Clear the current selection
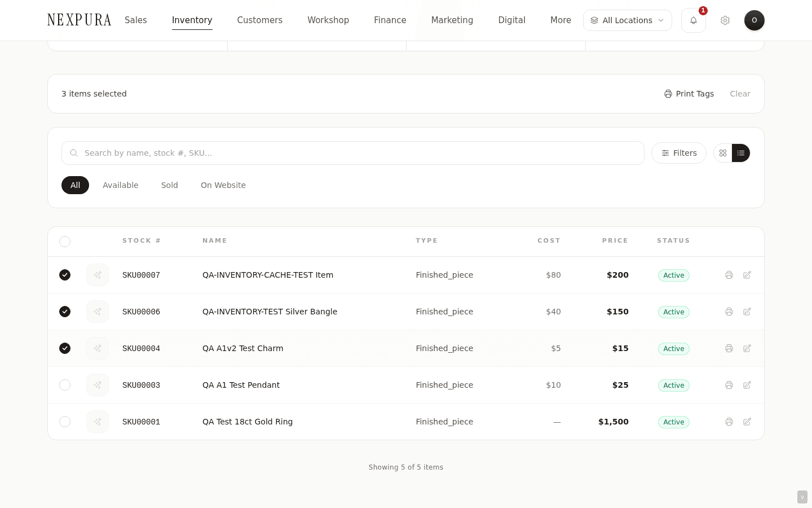 pos(740,94)
